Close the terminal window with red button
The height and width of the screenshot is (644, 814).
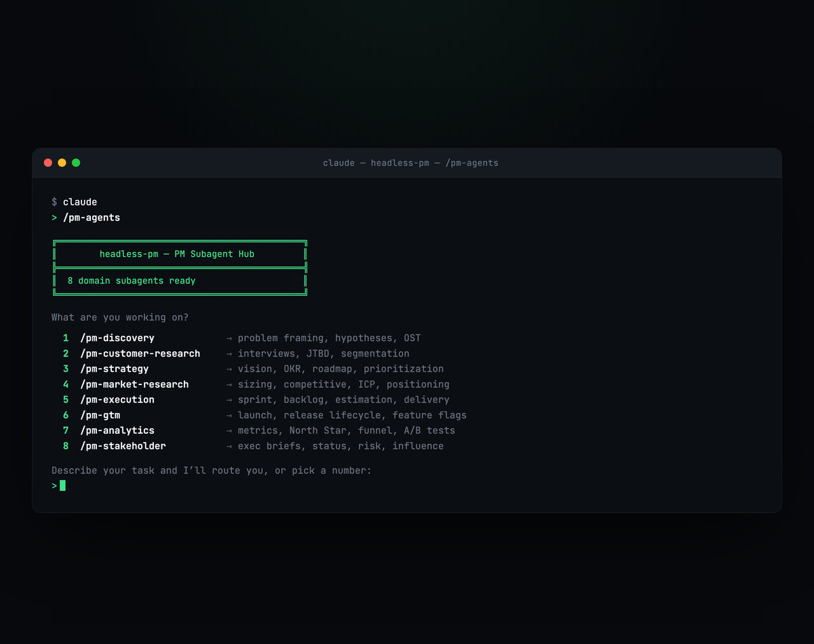(x=48, y=163)
